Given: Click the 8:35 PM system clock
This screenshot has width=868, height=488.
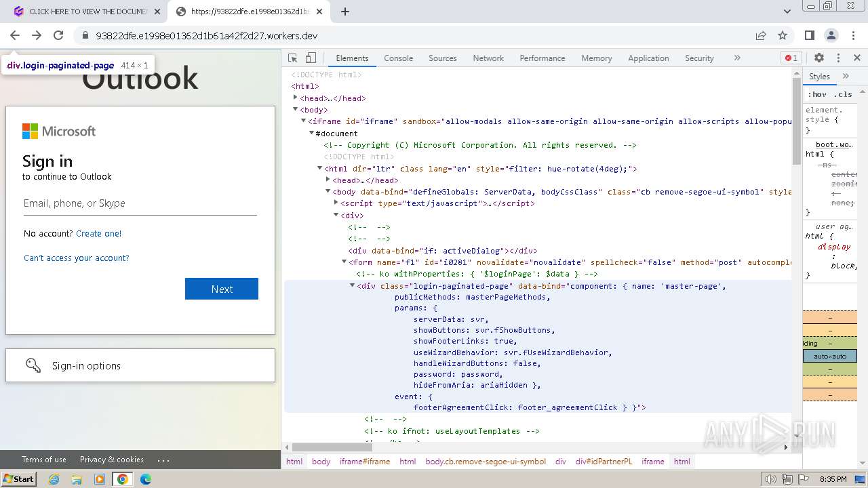Looking at the screenshot, I should tap(833, 479).
